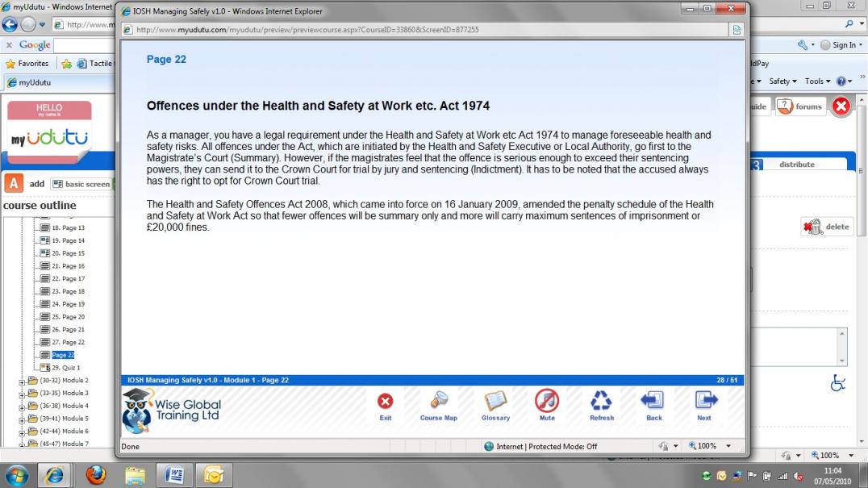Select 18. Page 13 in course outline

[x=68, y=228]
